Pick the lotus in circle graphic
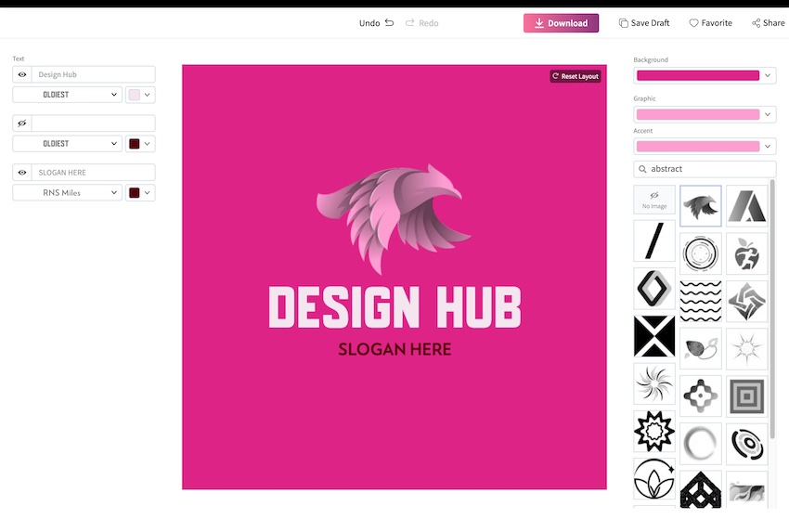The width and height of the screenshot is (789, 532). tap(654, 479)
